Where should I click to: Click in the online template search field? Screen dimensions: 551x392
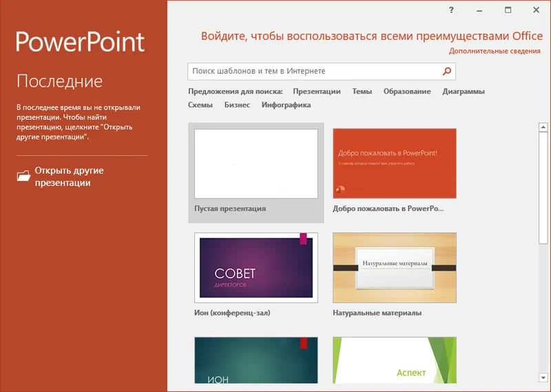click(x=322, y=72)
